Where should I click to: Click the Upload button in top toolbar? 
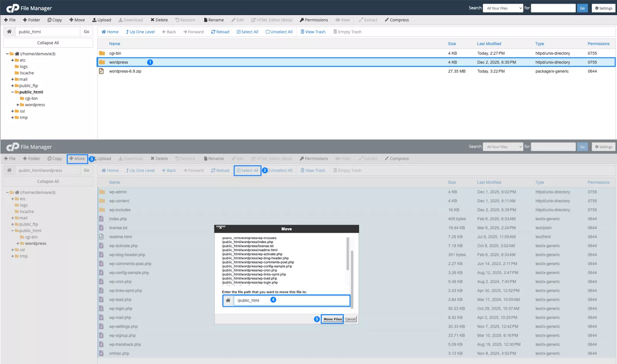(x=101, y=20)
